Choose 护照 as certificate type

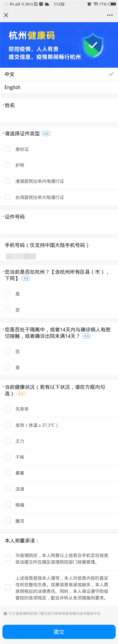coord(8,165)
